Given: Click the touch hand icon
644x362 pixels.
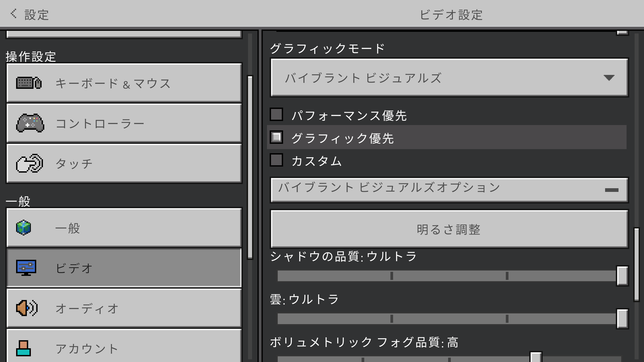Looking at the screenshot, I should (30, 163).
